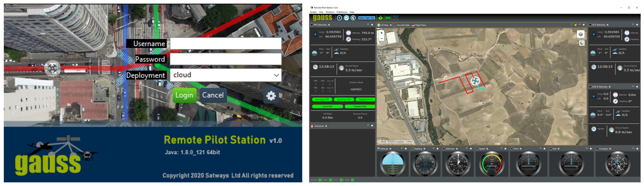Switch to the Aircrafts Data tab
This screenshot has width=644, height=186.
click(x=403, y=25)
